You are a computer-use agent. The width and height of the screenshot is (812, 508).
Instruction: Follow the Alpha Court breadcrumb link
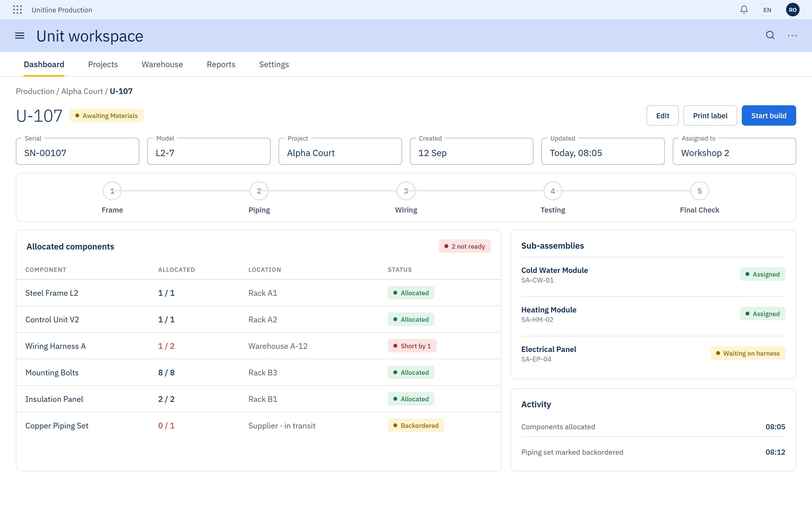(82, 91)
